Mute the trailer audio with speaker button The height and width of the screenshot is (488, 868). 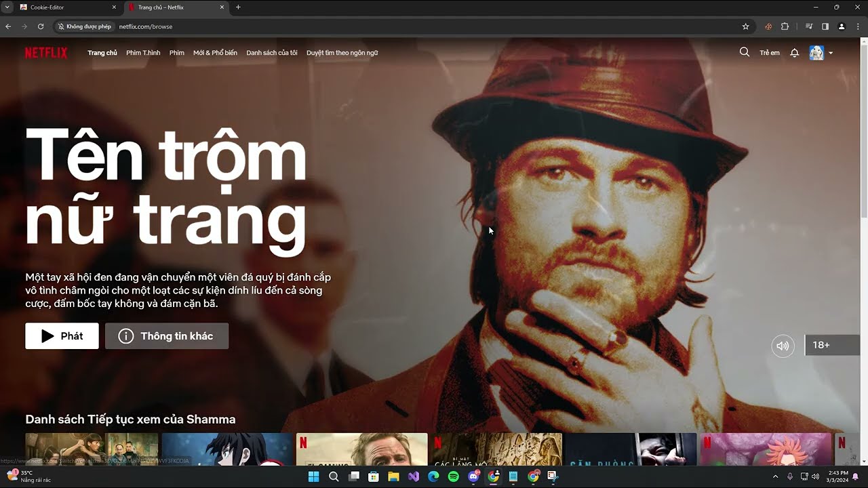coord(783,346)
